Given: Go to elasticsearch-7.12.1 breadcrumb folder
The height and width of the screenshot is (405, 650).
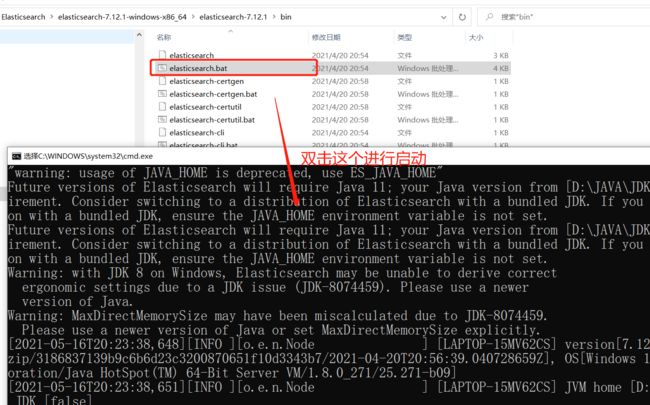Looking at the screenshot, I should [x=233, y=17].
